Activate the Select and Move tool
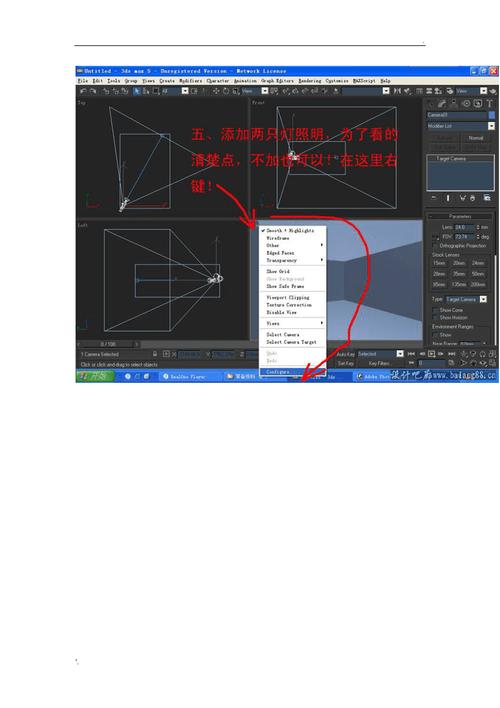The height and width of the screenshot is (708, 500). coord(216,91)
